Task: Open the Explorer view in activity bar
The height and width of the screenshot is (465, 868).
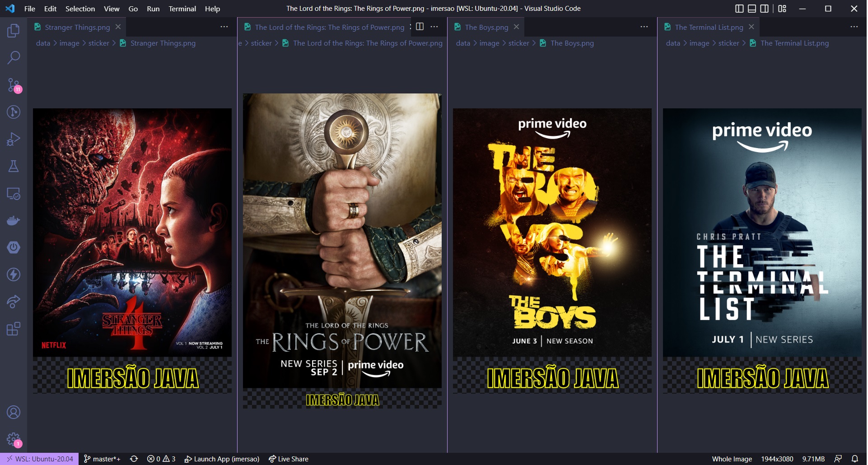Action: click(14, 31)
